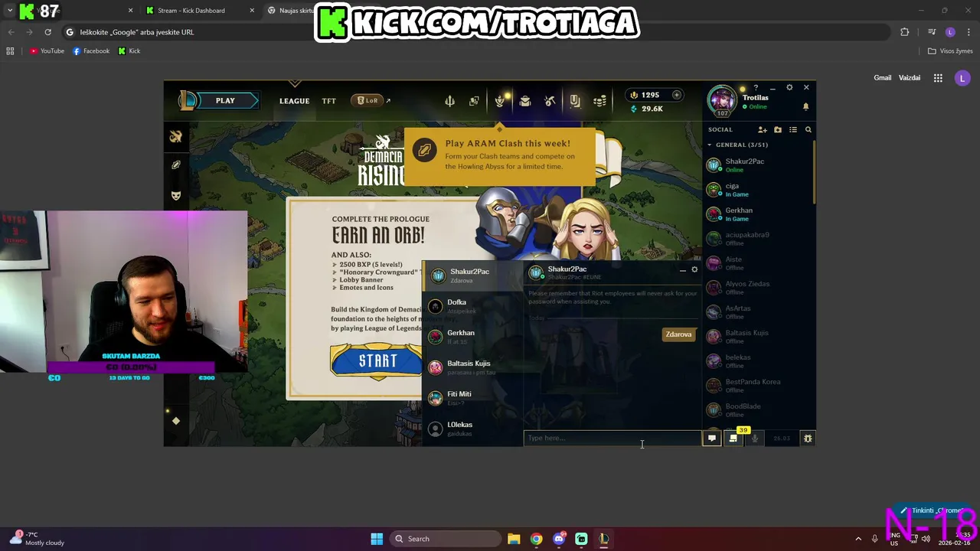This screenshot has width=980, height=551.
Task: Click the bug report icon
Action: click(807, 439)
